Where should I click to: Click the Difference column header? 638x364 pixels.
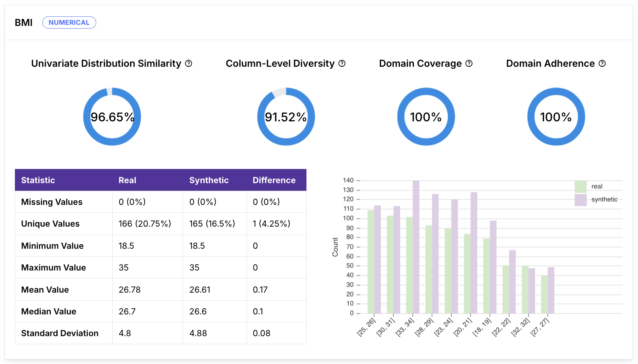(x=274, y=180)
